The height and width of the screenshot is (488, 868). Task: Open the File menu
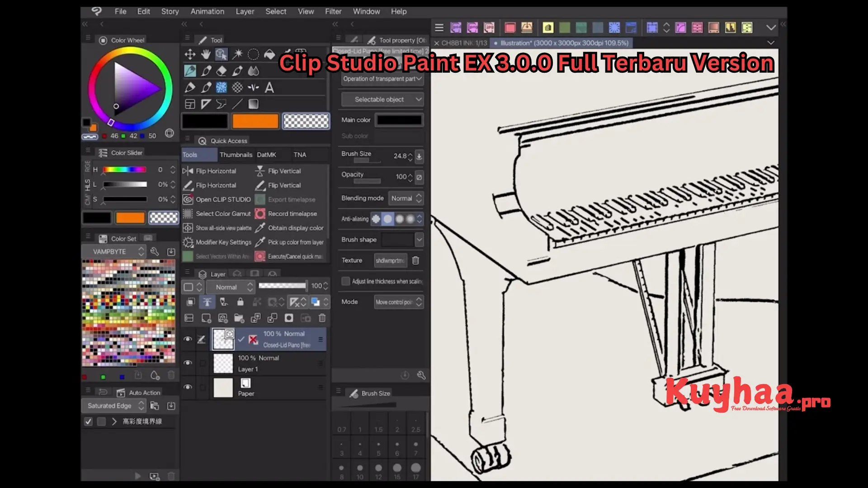click(120, 11)
